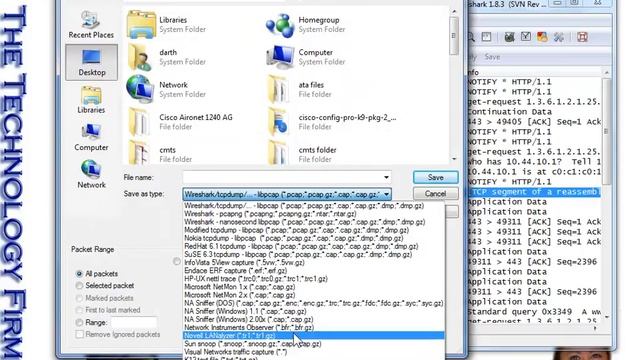Select the All packets radio button
Viewport: 640px width, 360px height.
click(x=79, y=273)
